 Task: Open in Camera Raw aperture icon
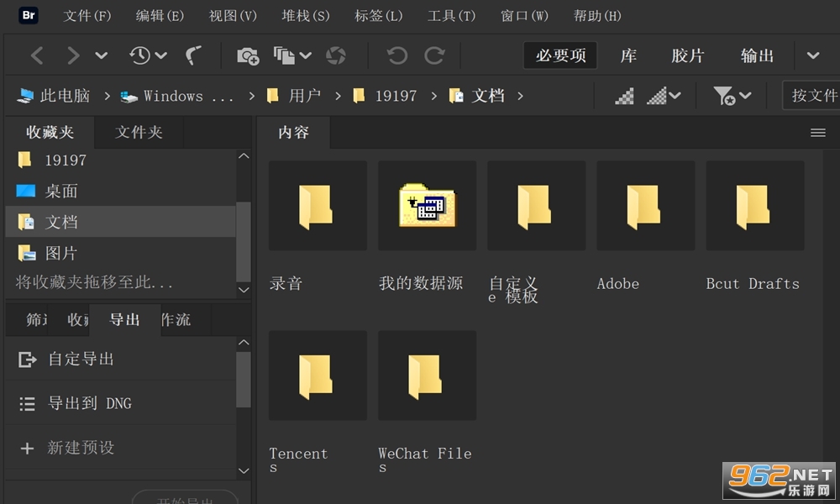[x=336, y=55]
